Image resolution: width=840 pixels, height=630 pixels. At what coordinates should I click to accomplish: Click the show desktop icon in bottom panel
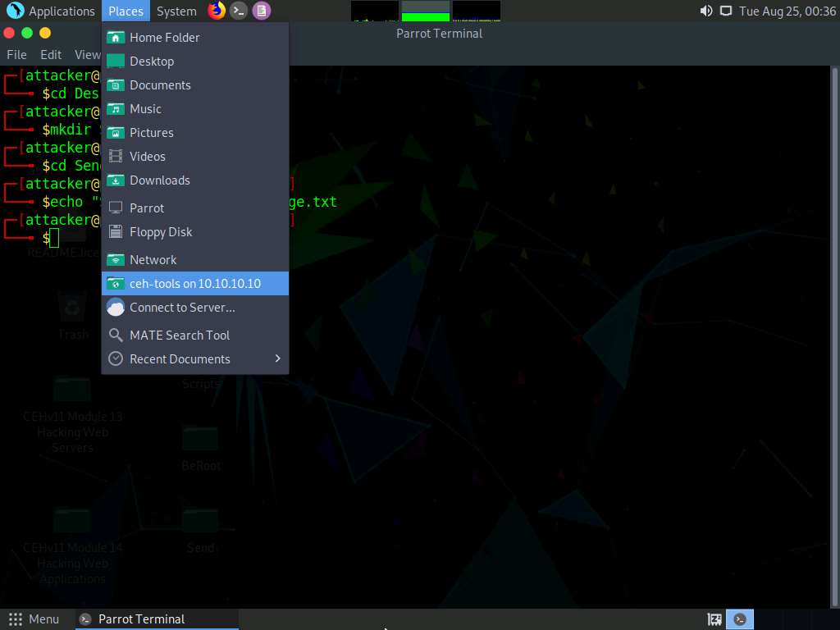point(714,620)
